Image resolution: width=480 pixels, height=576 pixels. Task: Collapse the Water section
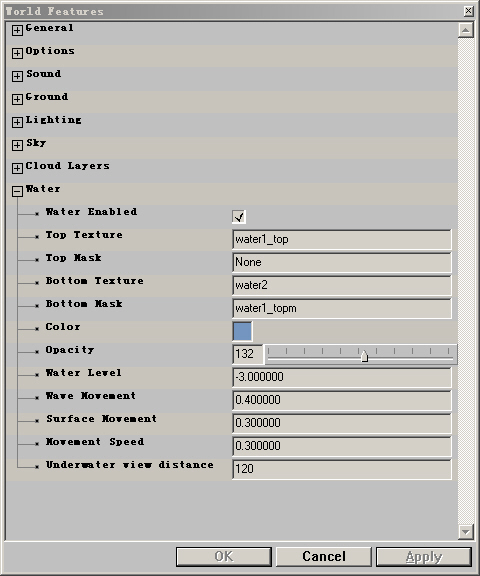click(x=17, y=191)
